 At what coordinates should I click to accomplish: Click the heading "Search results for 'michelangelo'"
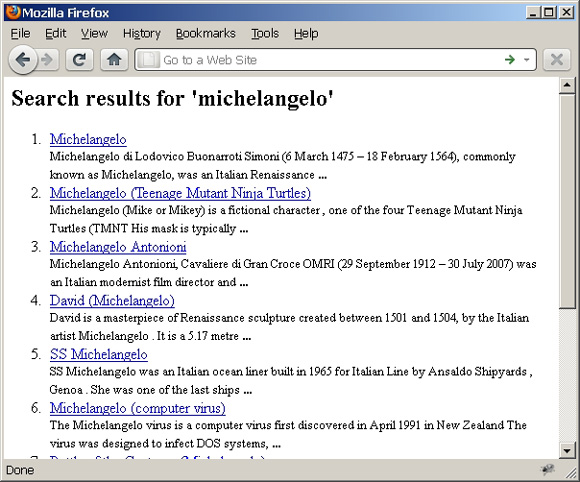[172, 98]
